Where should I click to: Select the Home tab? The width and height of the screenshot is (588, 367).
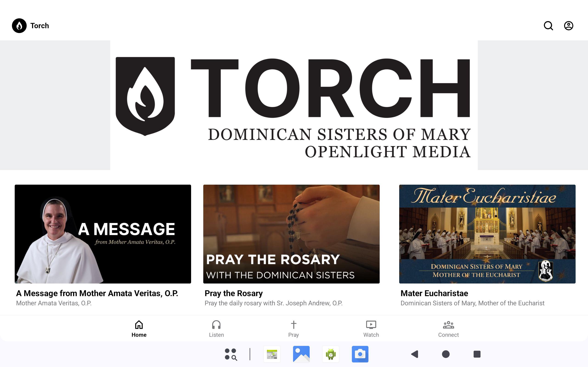coord(139,329)
